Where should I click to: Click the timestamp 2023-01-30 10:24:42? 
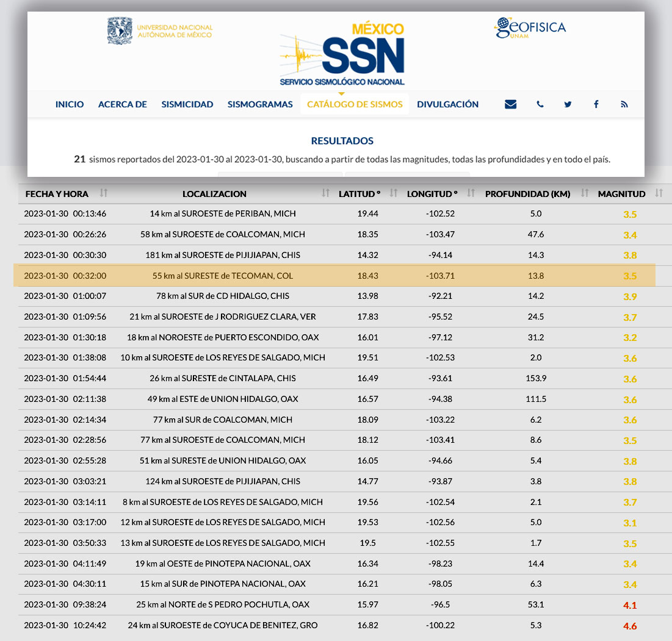65,625
